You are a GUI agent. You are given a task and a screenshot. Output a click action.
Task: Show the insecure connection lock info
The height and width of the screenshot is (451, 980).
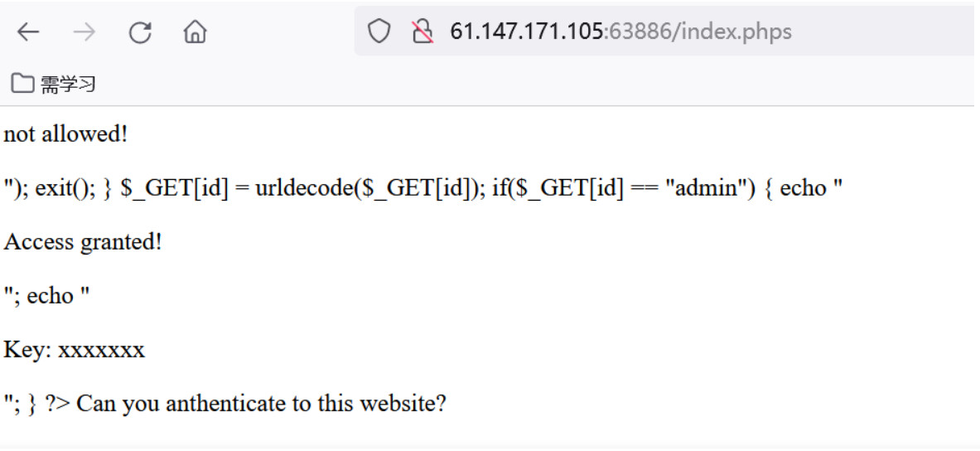(x=423, y=31)
